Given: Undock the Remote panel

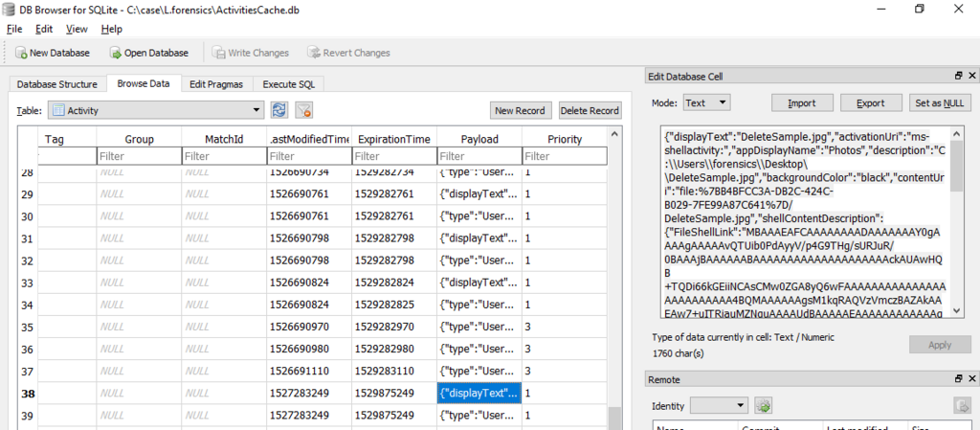Looking at the screenshot, I should click(959, 378).
